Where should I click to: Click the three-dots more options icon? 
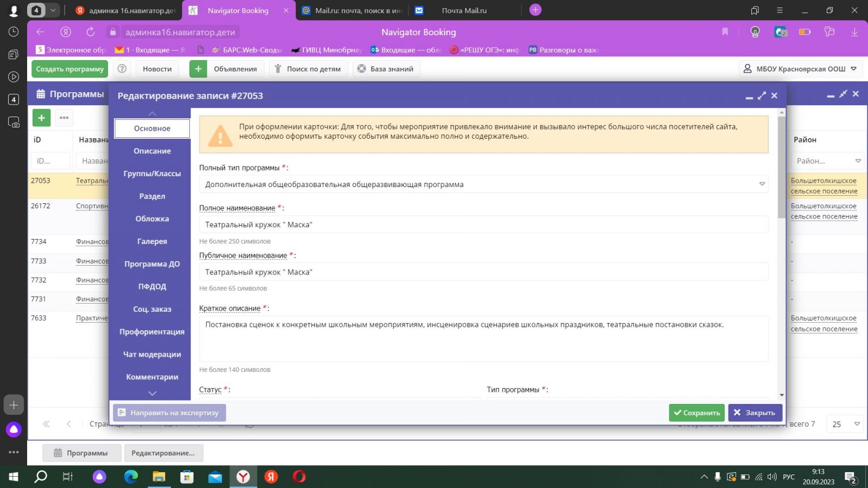click(x=64, y=118)
